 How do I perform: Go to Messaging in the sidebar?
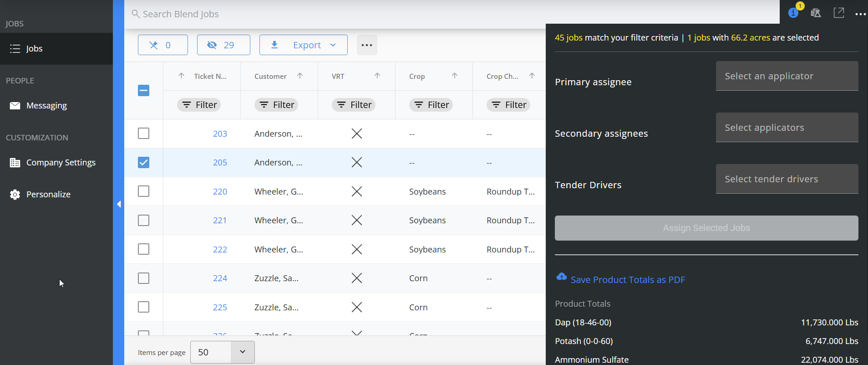[x=46, y=106]
